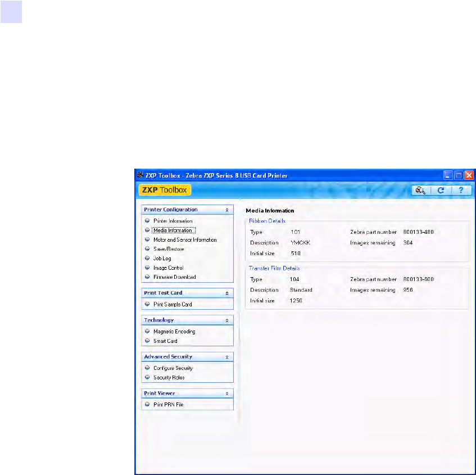Open Configure Security option
Viewport: 476px width, 475px height.
click(173, 368)
